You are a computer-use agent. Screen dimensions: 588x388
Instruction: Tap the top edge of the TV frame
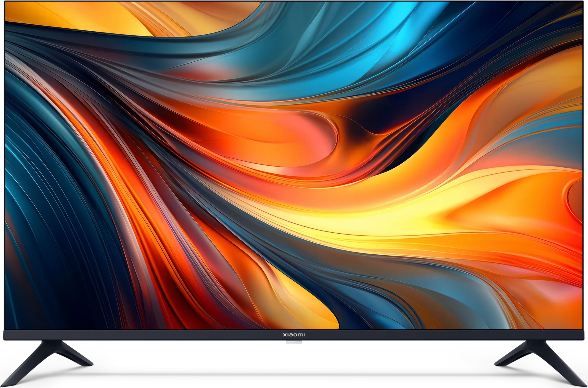(x=294, y=2)
